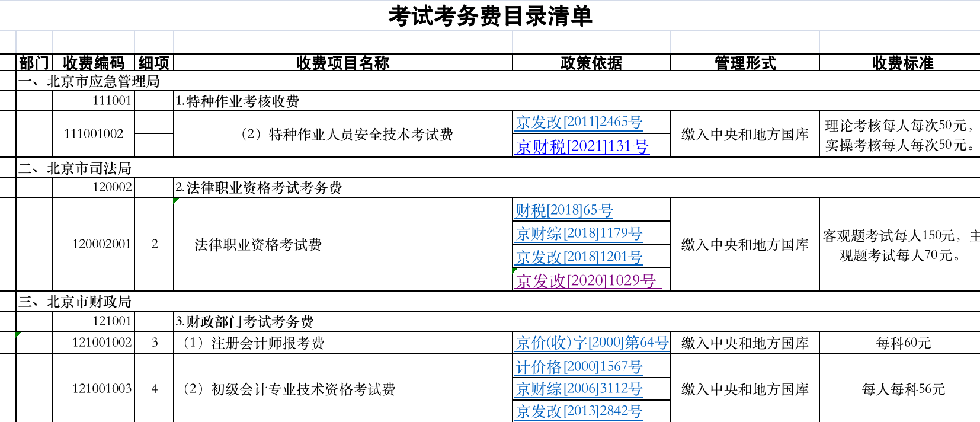Open the 京价(收)字[2000]第64号 link

coord(591,343)
